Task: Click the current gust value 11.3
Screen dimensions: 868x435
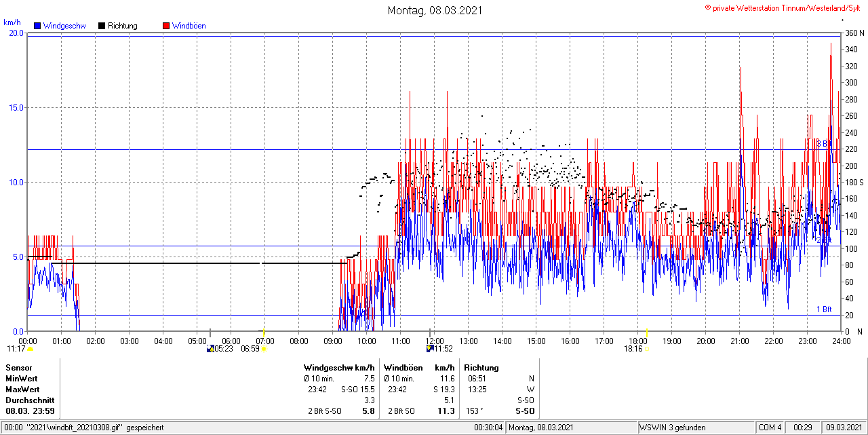Action: [446, 411]
